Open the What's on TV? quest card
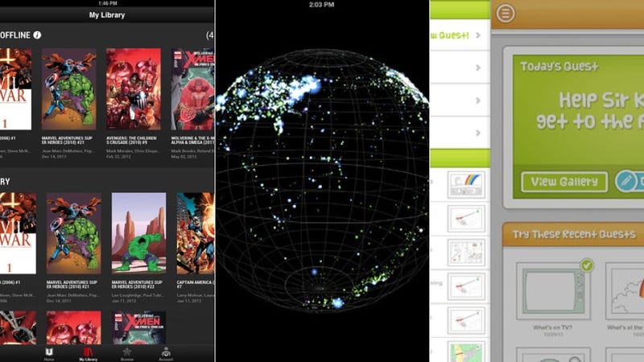The width and height of the screenshot is (644, 362). click(x=553, y=291)
